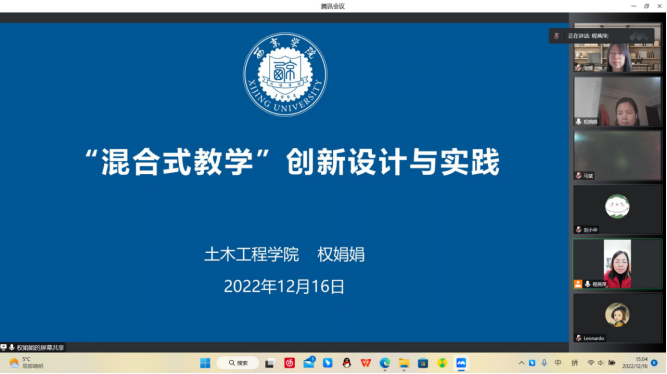This screenshot has width=667, height=374.
Task: Open the volume control in tray
Action: pos(601,363)
